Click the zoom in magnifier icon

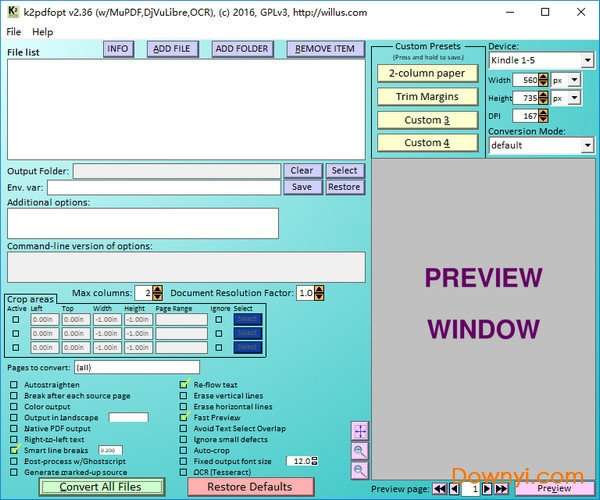360,451
